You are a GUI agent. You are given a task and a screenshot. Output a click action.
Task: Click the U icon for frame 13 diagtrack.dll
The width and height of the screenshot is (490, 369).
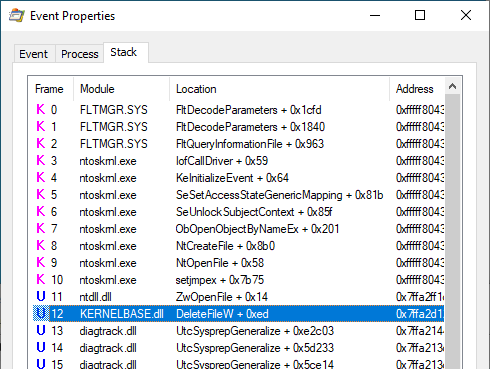pos(41,330)
